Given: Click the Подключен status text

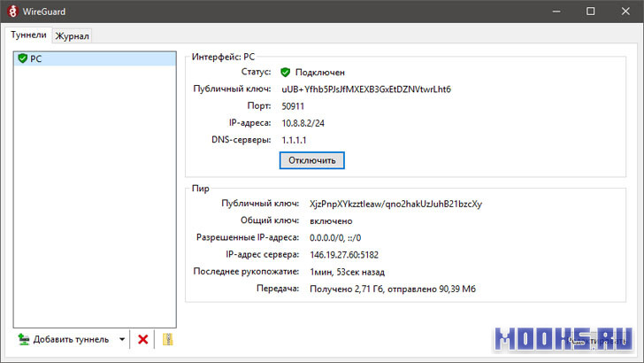Looking at the screenshot, I should [x=320, y=73].
